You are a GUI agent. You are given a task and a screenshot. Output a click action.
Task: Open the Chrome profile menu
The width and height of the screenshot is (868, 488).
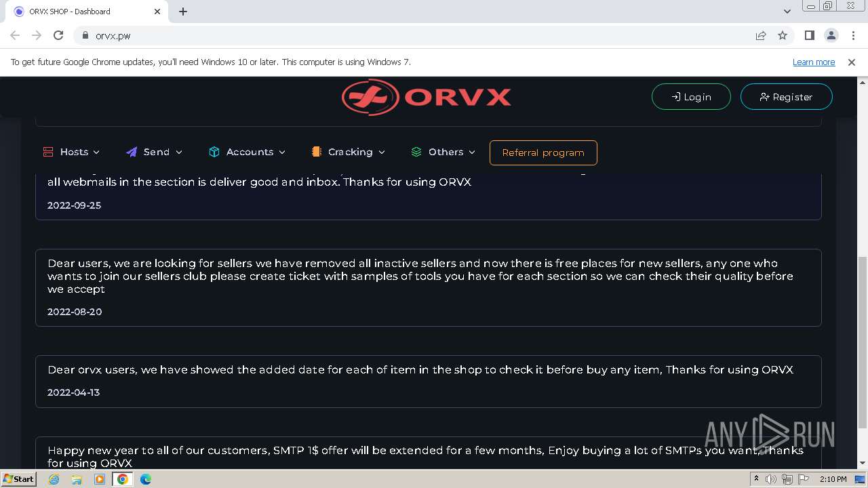point(831,35)
